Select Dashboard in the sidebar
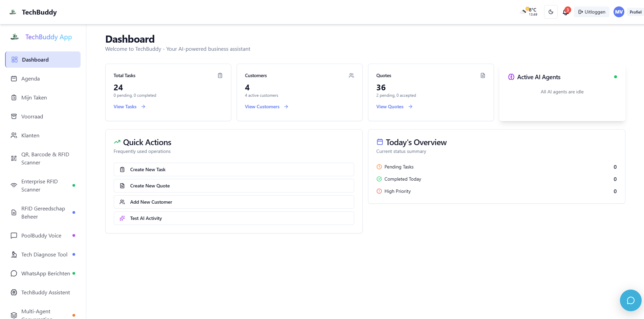644x319 pixels. click(43, 60)
